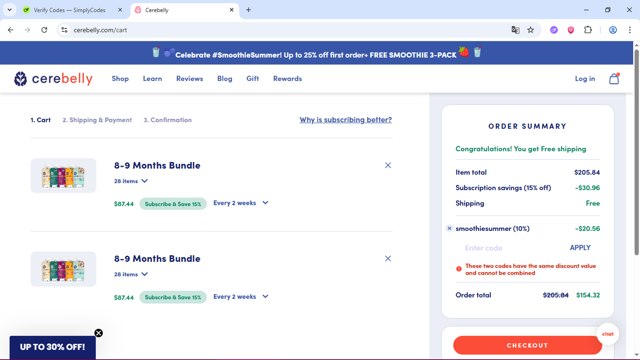The width and height of the screenshot is (640, 360).
Task: Open the Rewards page
Action: [x=287, y=78]
